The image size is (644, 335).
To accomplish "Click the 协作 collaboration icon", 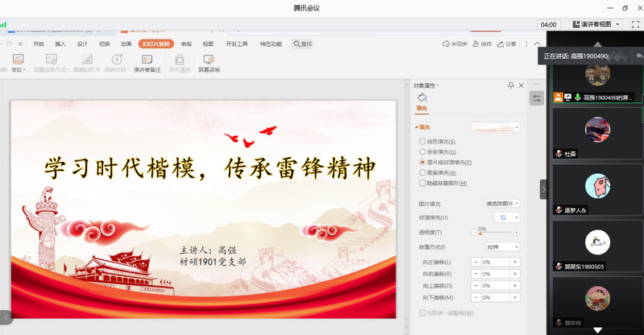I will (x=482, y=43).
